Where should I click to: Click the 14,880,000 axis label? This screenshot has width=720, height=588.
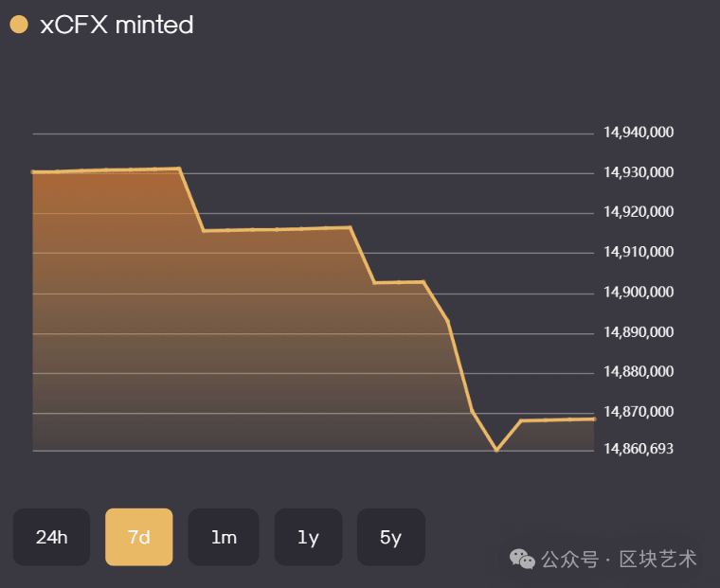pyautogui.click(x=639, y=371)
